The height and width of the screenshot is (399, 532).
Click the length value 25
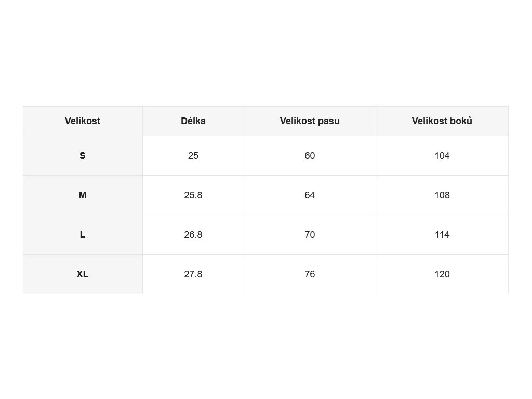pos(193,156)
